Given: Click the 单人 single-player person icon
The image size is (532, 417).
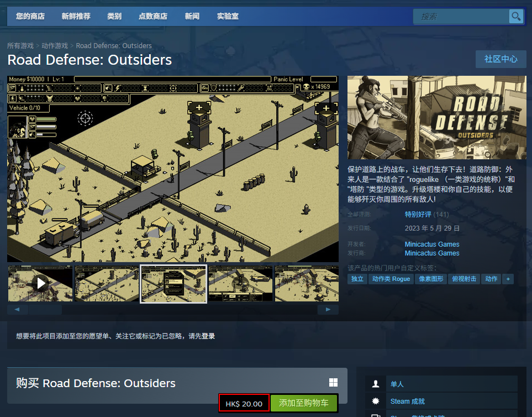Looking at the screenshot, I should point(376,383).
